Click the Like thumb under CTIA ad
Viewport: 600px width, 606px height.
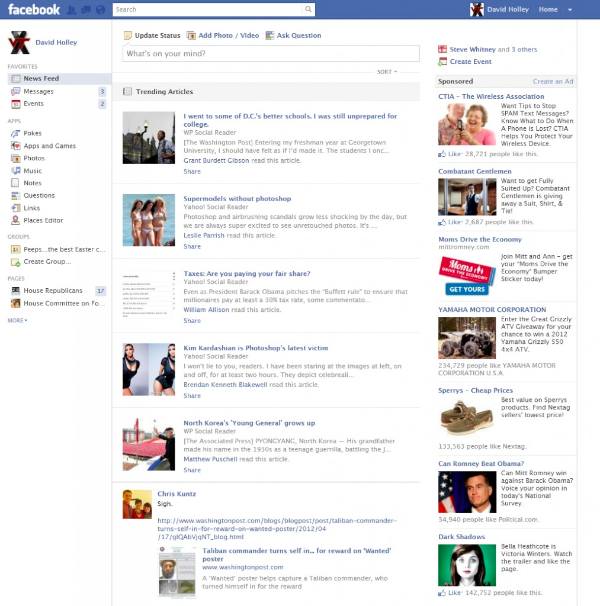pyautogui.click(x=442, y=155)
